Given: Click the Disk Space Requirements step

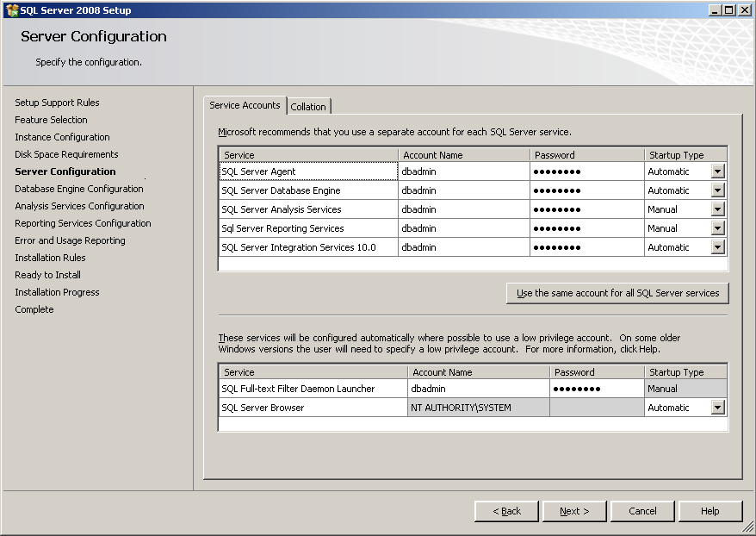Looking at the screenshot, I should coord(66,154).
